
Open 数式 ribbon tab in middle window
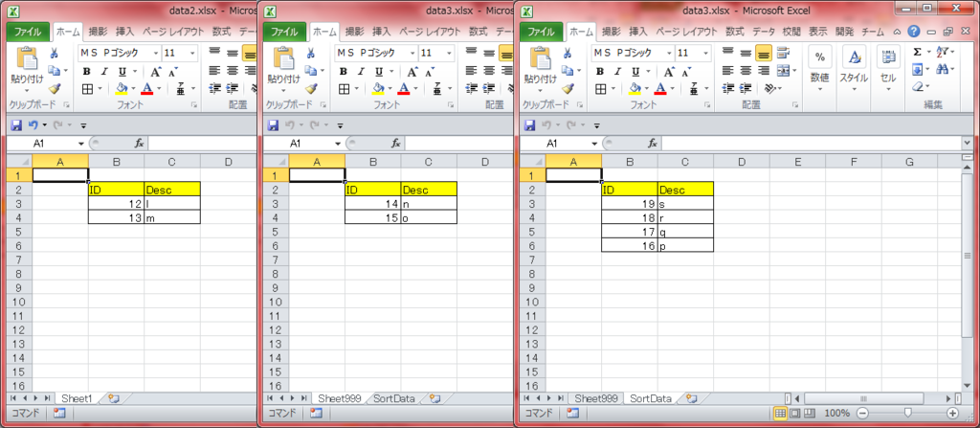pos(479,32)
